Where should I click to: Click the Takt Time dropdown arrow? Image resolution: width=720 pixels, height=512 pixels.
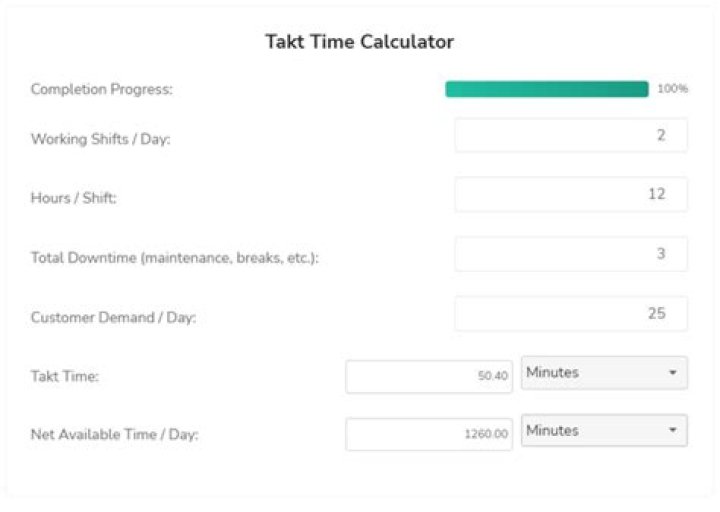(672, 373)
